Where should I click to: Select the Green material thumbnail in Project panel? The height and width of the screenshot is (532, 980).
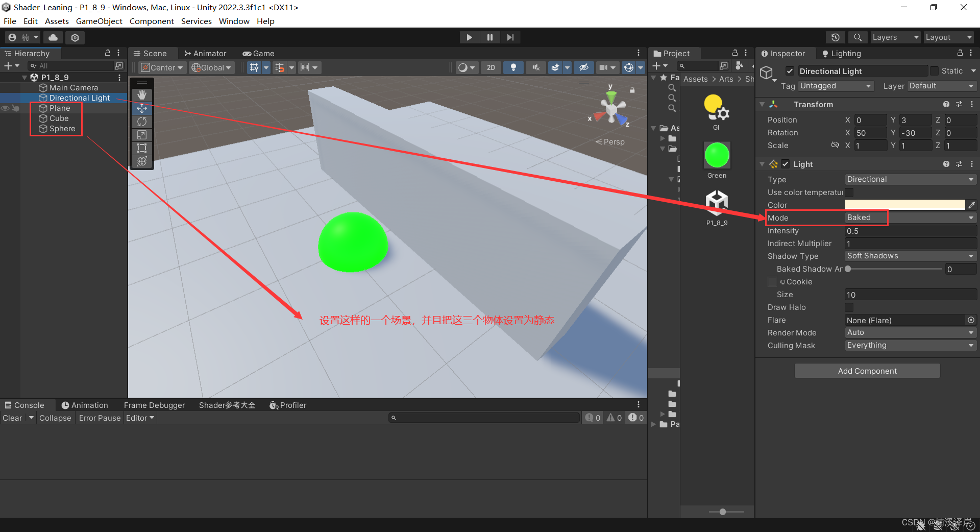coord(717,154)
